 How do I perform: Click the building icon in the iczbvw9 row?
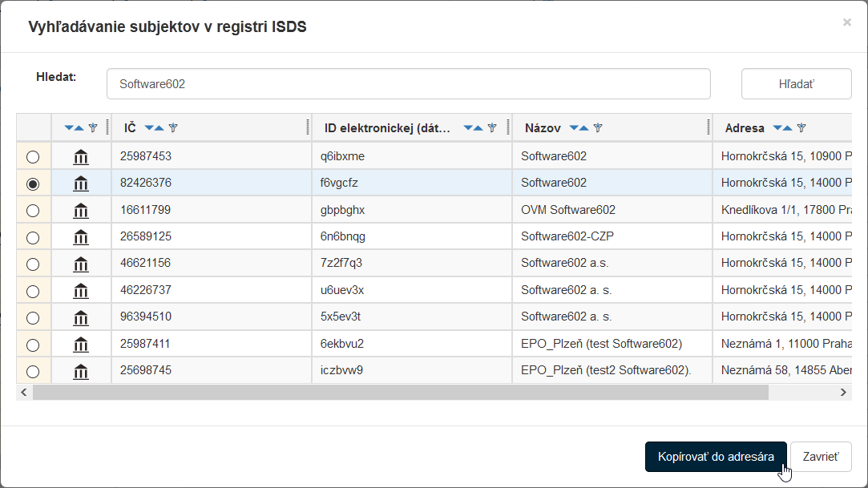(81, 372)
